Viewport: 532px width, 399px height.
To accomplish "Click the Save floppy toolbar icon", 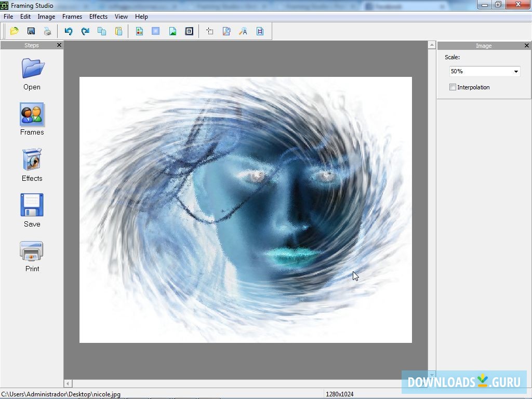I will tap(31, 31).
